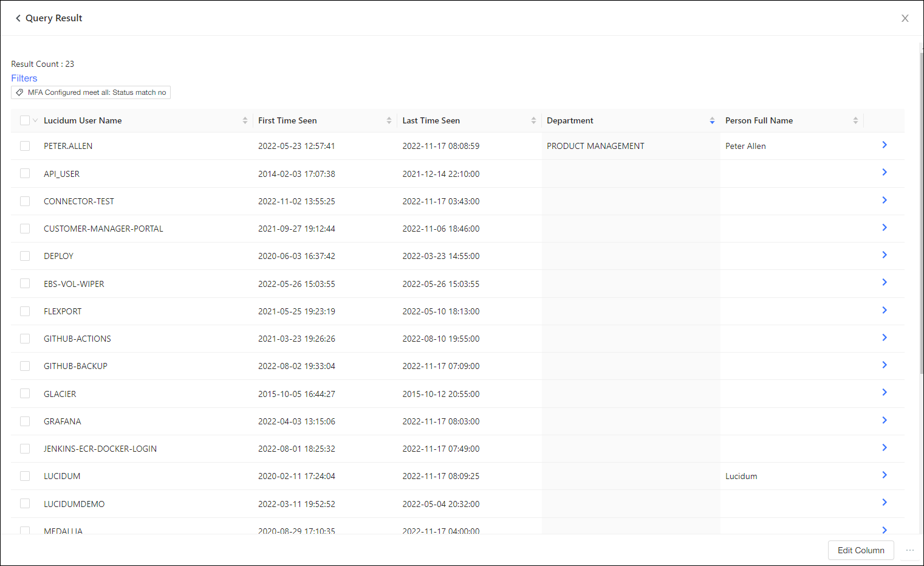Check the API_USER row checkbox
The height and width of the screenshot is (566, 924).
point(25,173)
